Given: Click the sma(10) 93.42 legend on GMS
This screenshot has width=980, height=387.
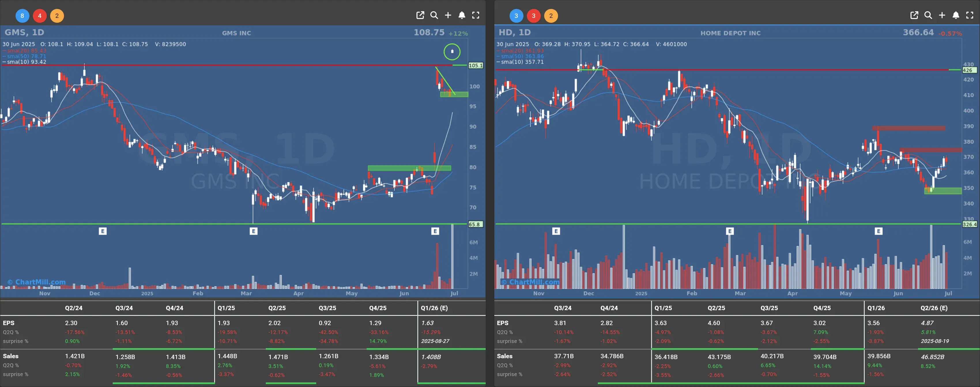Looking at the screenshot, I should pos(25,62).
